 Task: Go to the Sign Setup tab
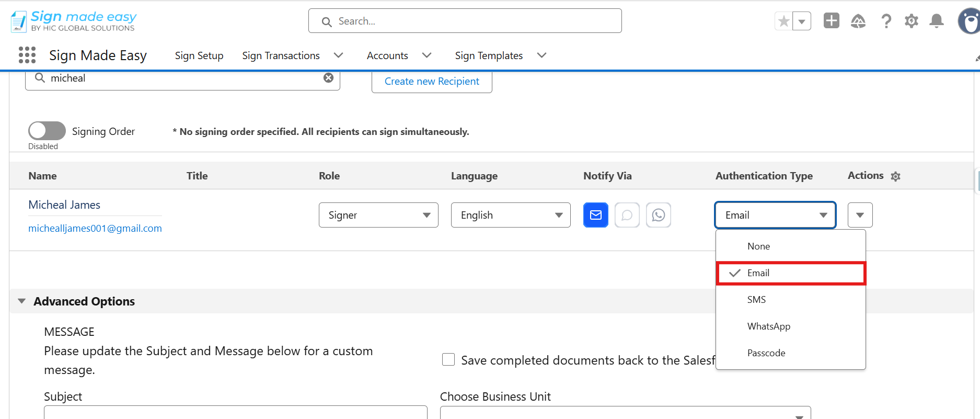(199, 55)
